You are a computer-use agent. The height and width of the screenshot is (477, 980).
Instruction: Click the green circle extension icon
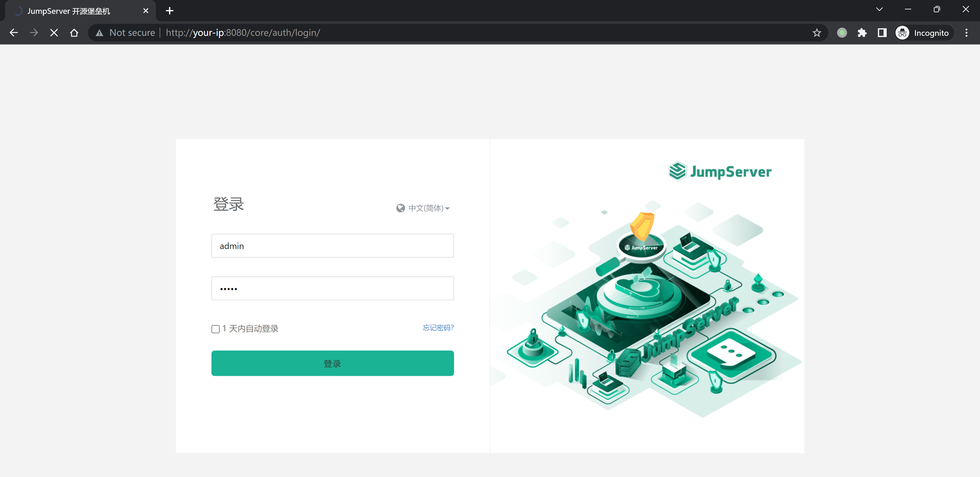coord(842,33)
